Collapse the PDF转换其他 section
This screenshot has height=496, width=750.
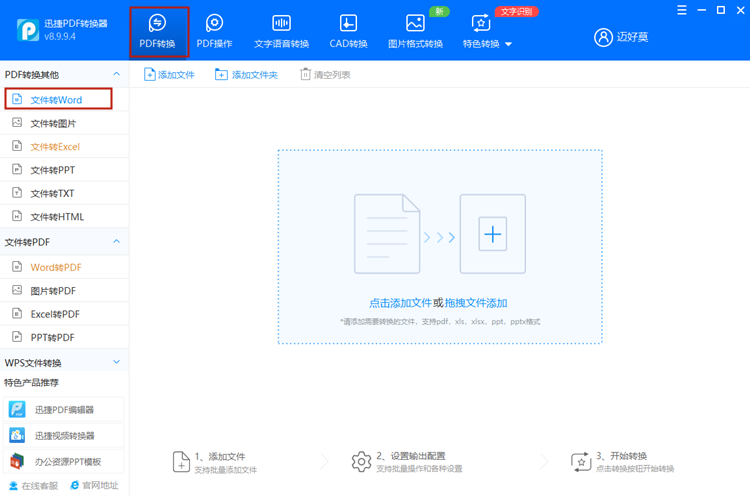pos(116,75)
